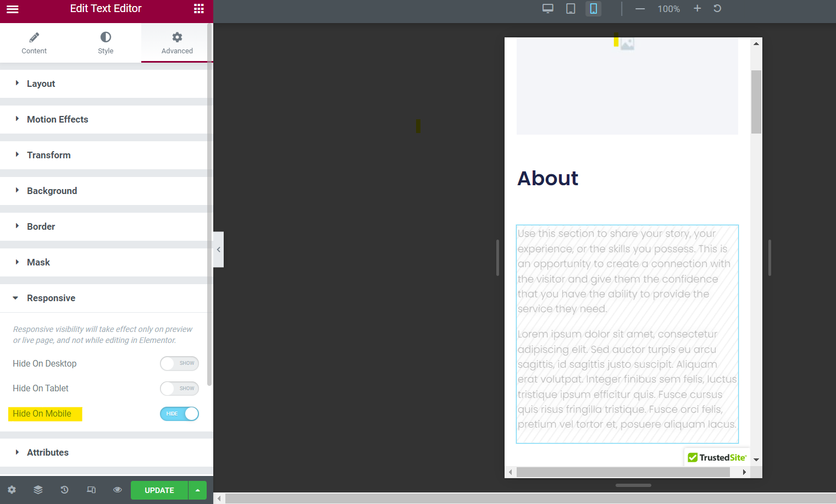The width and height of the screenshot is (836, 504).
Task: Open the widgets grid panel
Action: pos(199,9)
